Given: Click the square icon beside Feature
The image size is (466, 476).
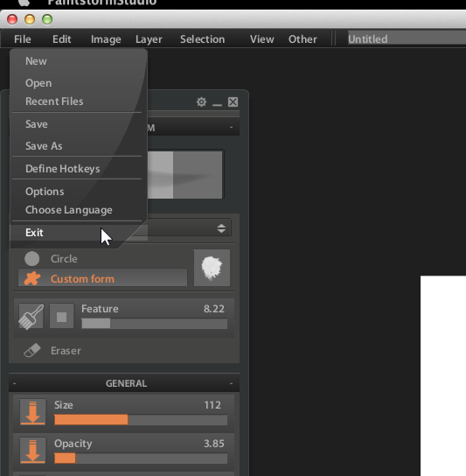Looking at the screenshot, I should [x=61, y=317].
